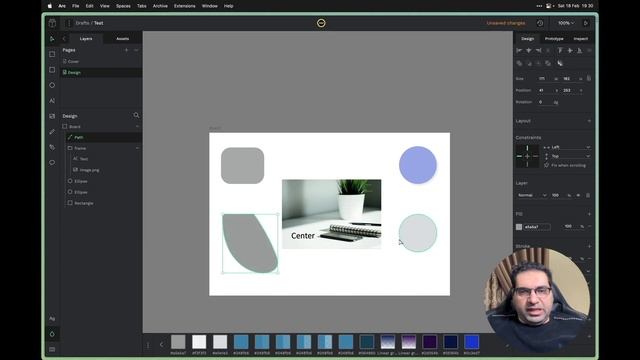Open the Penpot home logo icon

(52, 23)
